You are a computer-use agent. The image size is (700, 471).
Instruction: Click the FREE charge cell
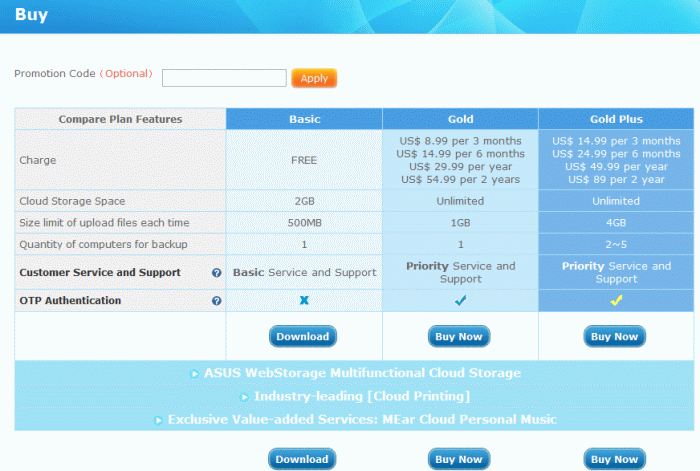tap(304, 160)
